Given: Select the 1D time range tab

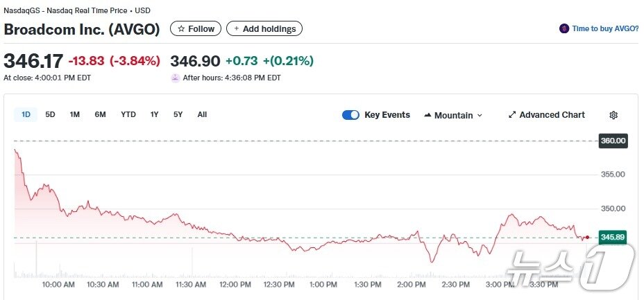Looking at the screenshot, I should (x=26, y=115).
